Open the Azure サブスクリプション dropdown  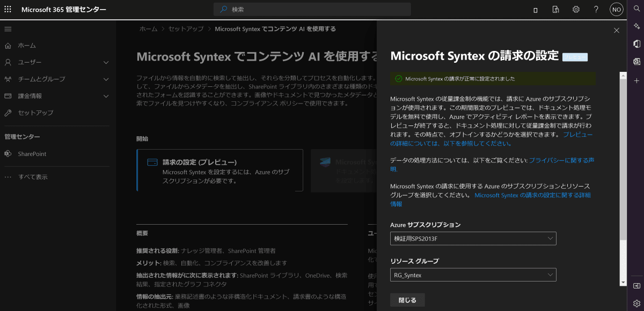pos(473,238)
